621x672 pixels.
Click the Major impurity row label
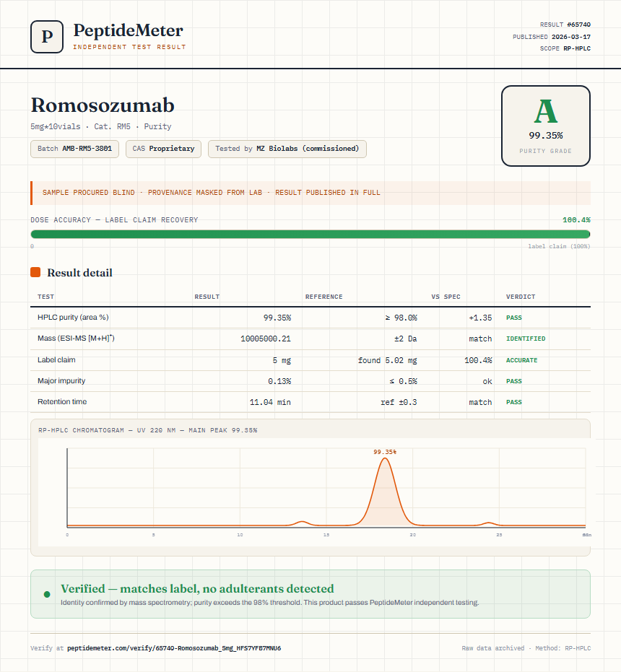61,380
